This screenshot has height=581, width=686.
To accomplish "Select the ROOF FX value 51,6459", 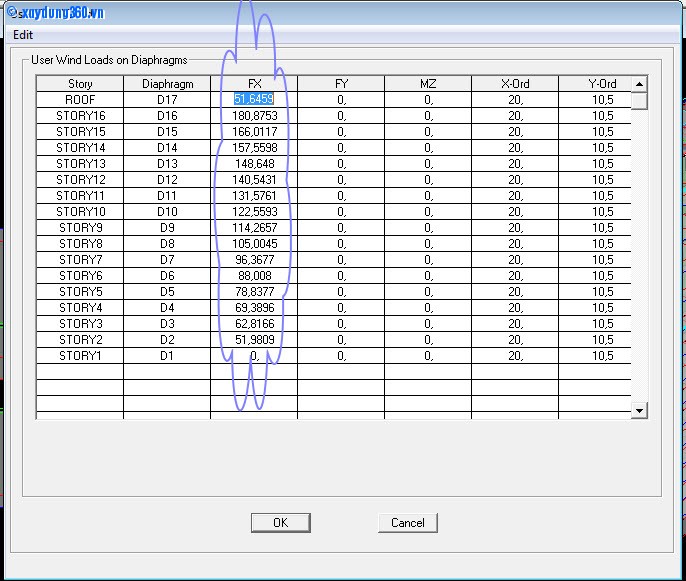I will click(x=254, y=100).
